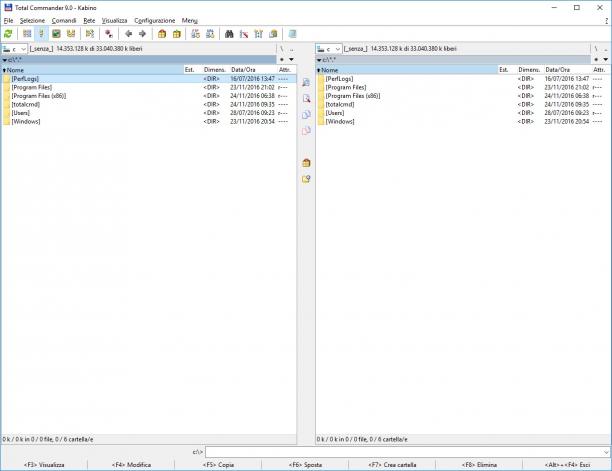The image size is (612, 471).
Task: Click left panel parent directory dots button
Action: click(291, 49)
